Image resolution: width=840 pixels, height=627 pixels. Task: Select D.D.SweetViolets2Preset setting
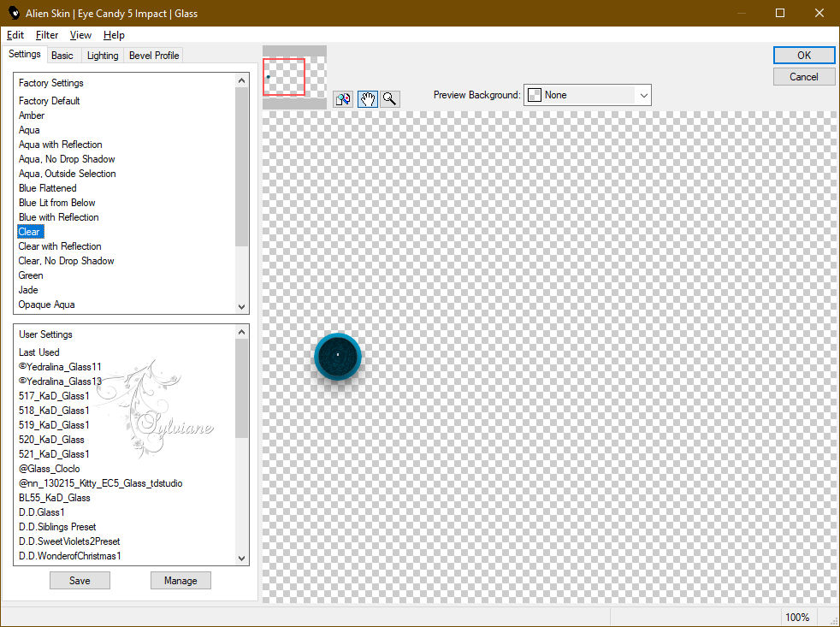pyautogui.click(x=69, y=541)
